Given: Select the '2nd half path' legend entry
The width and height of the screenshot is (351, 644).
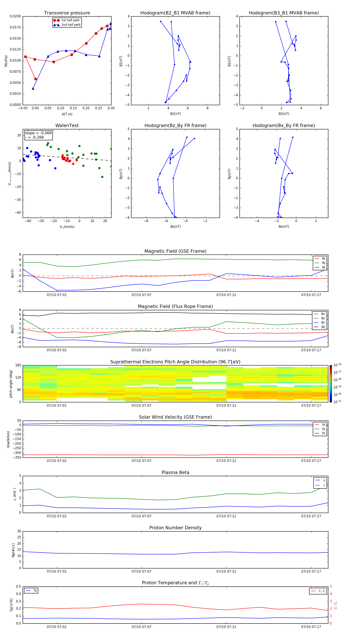Looking at the screenshot, I should 67,25.
